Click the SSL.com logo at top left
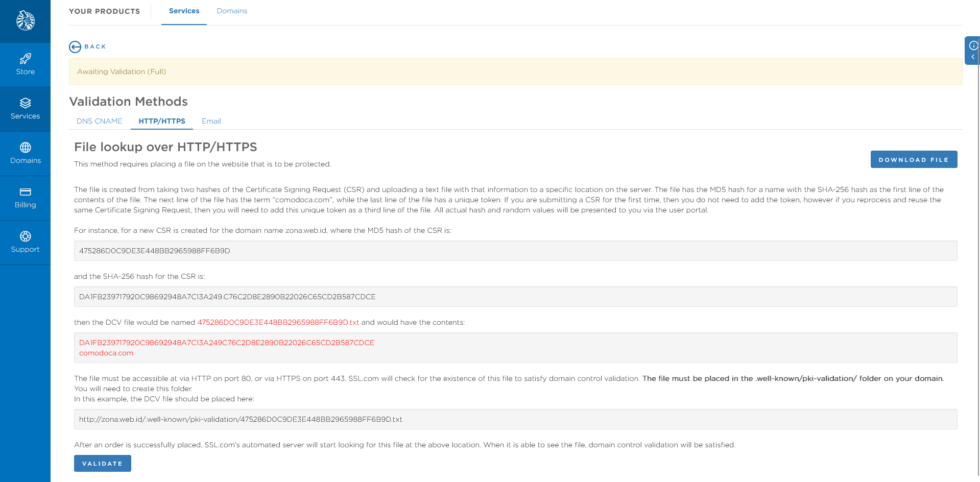This screenshot has width=980, height=482. click(25, 21)
